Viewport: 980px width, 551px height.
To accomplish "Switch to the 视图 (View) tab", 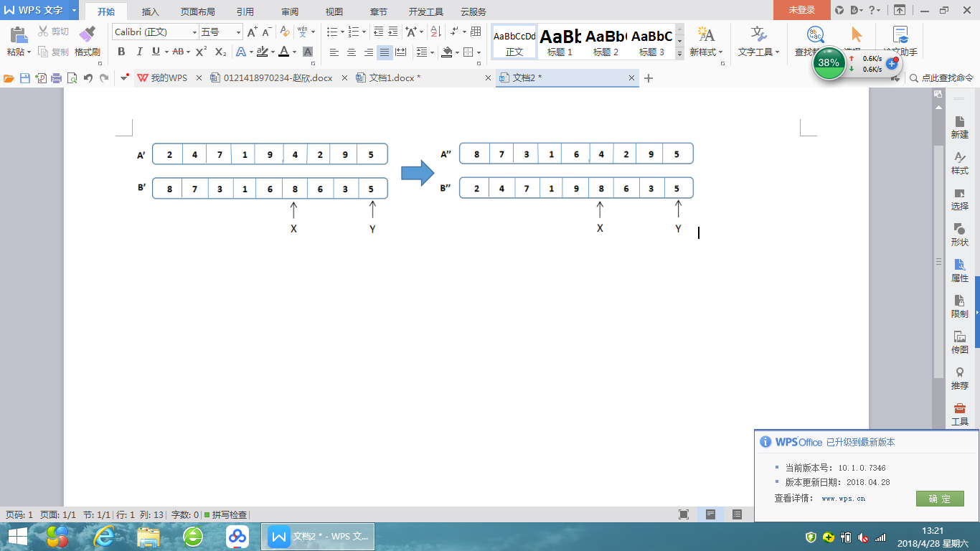I will pyautogui.click(x=334, y=11).
